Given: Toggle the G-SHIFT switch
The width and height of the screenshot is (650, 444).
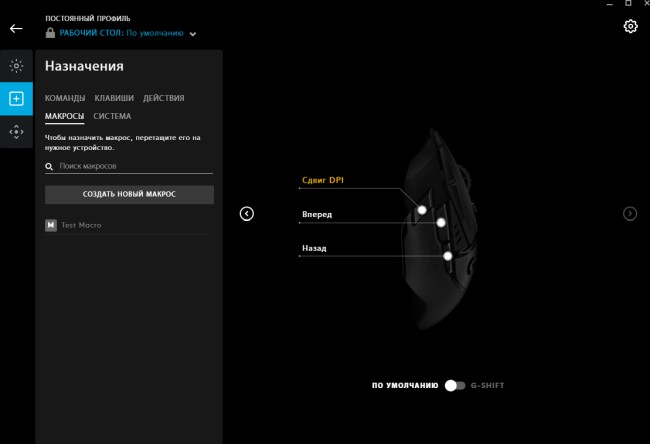Looking at the screenshot, I should point(455,385).
